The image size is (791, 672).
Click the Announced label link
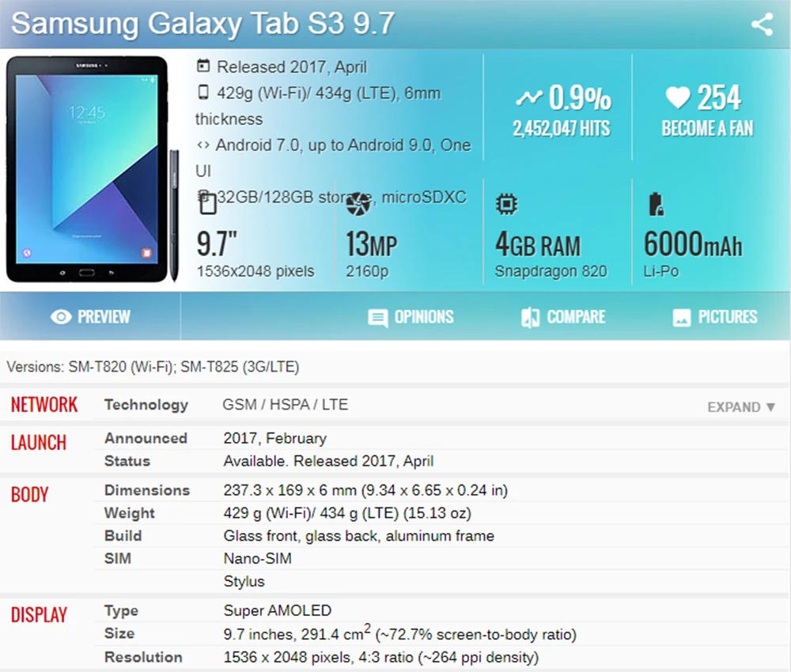coord(146,438)
